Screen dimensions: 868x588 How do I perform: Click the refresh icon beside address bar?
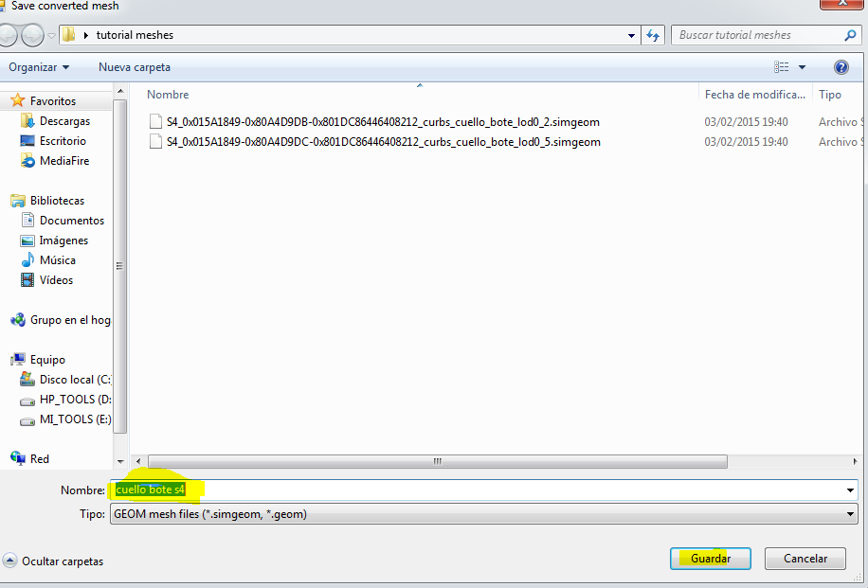[x=652, y=36]
